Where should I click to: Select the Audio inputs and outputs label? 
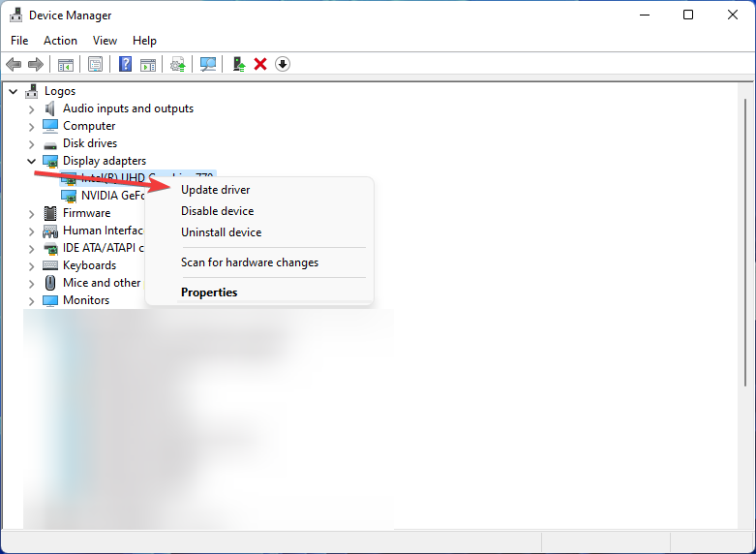128,108
